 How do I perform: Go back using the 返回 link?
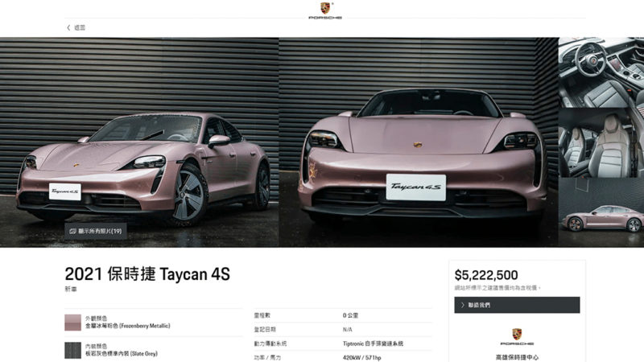click(x=79, y=27)
